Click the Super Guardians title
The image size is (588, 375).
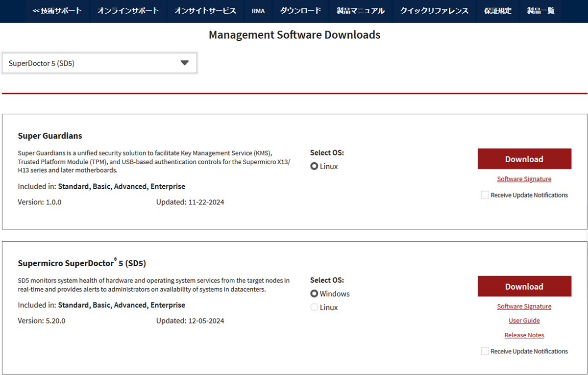tap(50, 136)
